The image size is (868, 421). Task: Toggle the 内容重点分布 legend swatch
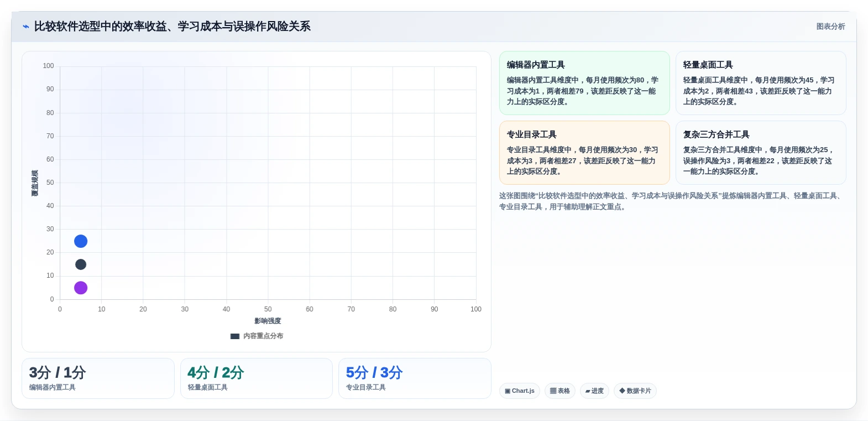(x=235, y=336)
